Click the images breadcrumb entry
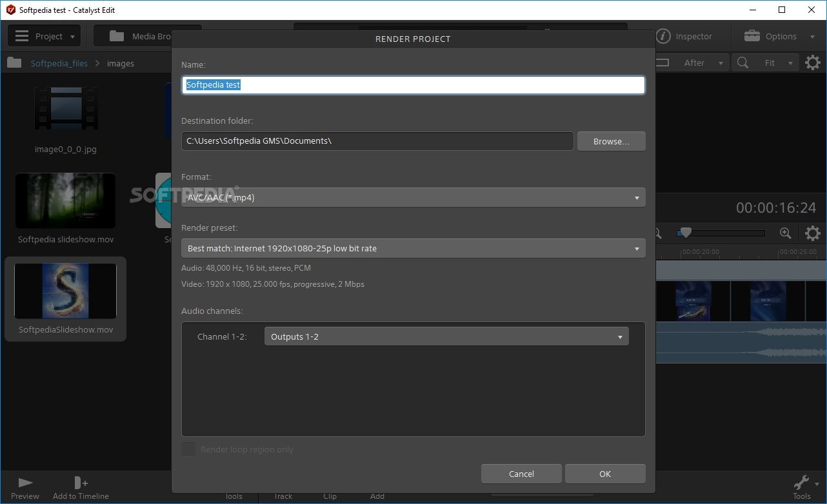Image resolution: width=827 pixels, height=504 pixels. tap(121, 63)
